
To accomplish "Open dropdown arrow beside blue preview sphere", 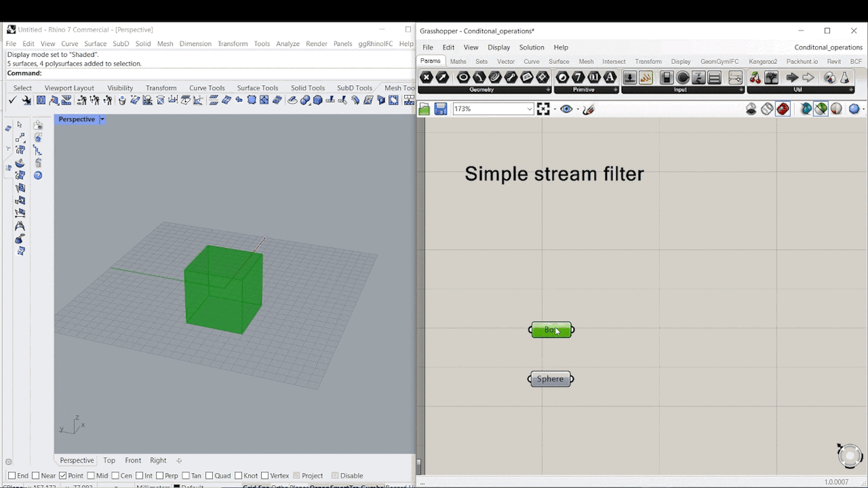I will pyautogui.click(x=863, y=109).
